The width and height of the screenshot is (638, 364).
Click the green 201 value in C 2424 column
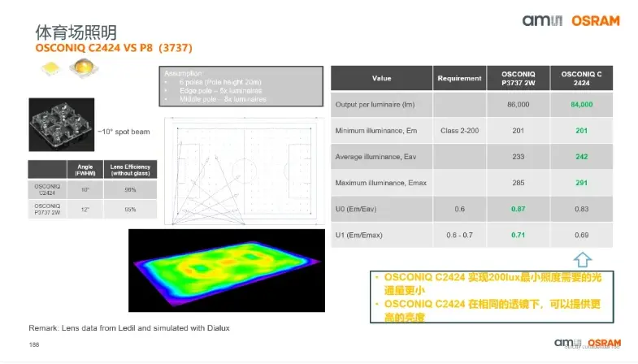pos(581,131)
